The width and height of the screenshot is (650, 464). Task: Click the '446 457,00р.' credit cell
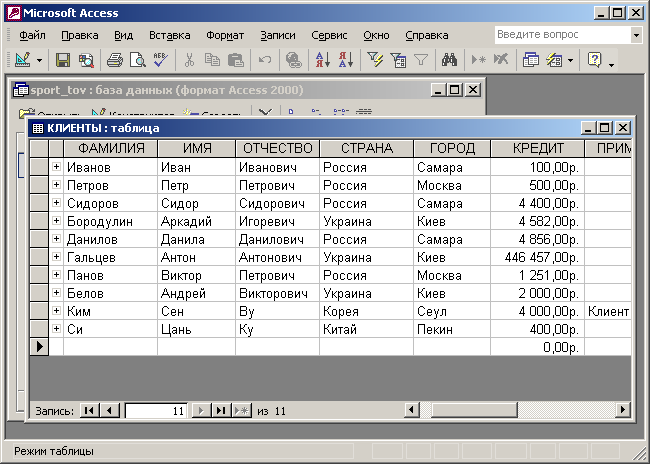pyautogui.click(x=537, y=258)
